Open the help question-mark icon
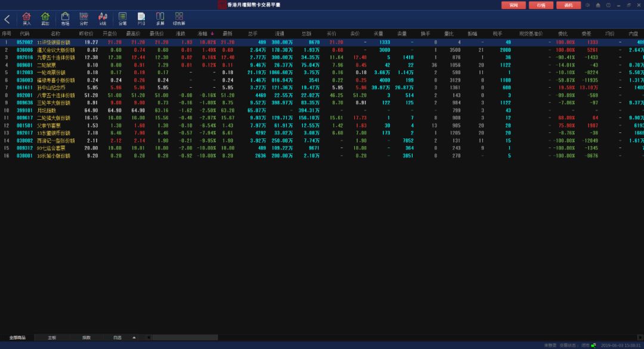The width and height of the screenshot is (644, 349). point(608,5)
